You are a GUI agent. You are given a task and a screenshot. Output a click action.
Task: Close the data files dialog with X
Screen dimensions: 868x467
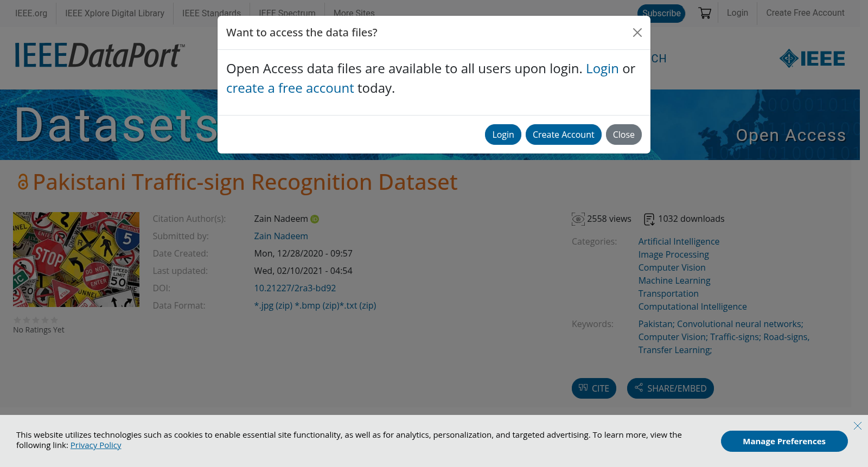click(x=637, y=33)
